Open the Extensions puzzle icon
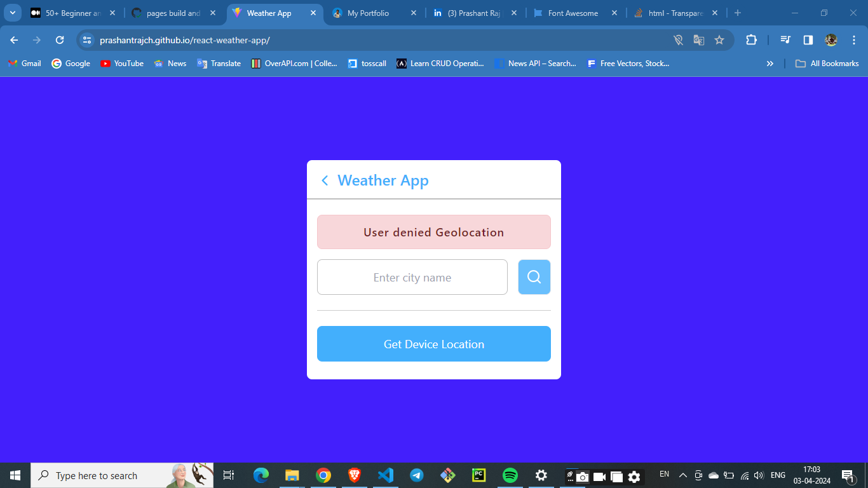The image size is (868, 488). [x=751, y=40]
